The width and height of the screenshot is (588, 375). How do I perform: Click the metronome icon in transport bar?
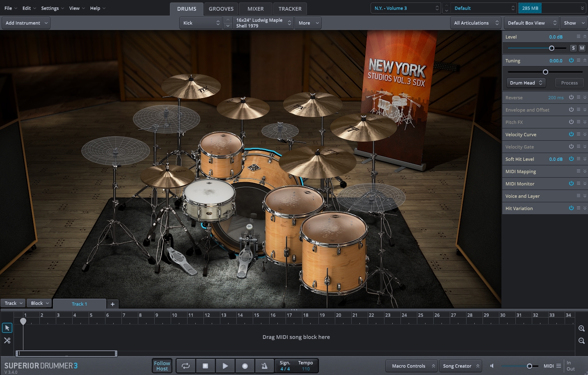264,366
